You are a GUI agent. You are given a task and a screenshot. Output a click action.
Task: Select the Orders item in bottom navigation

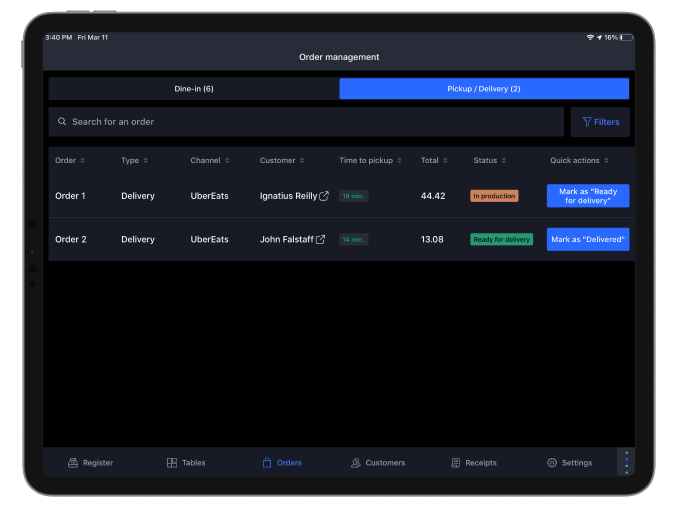pos(282,463)
